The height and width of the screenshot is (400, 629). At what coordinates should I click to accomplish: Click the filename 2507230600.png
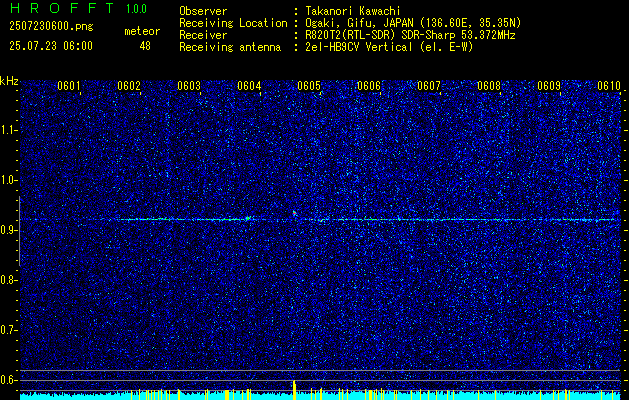click(51, 27)
